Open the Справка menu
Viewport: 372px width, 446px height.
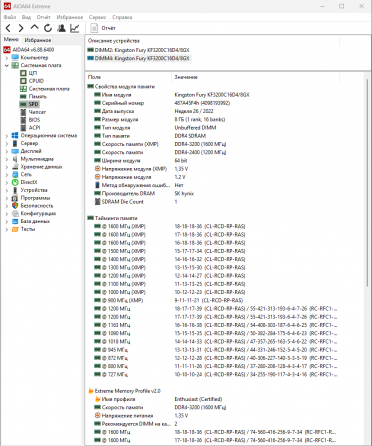click(x=122, y=17)
